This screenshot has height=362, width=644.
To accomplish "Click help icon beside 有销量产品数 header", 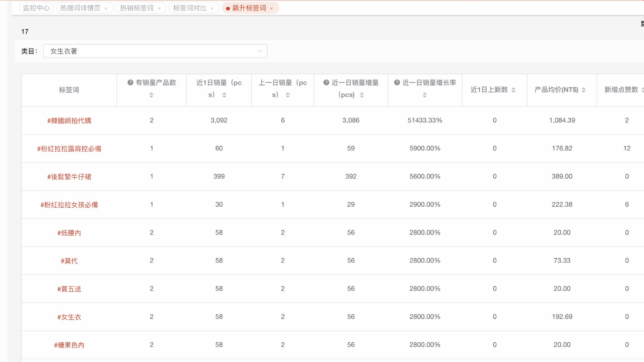I will click(130, 82).
